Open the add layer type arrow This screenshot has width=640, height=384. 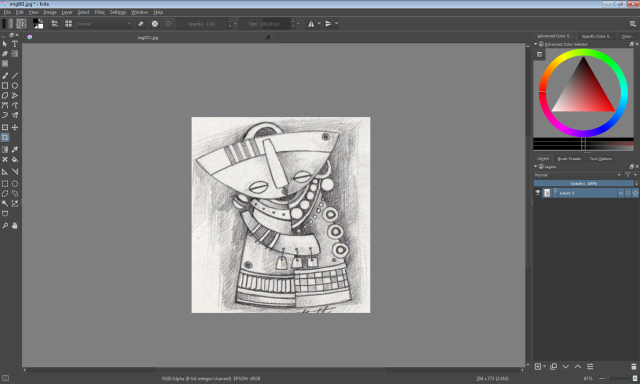point(544,366)
